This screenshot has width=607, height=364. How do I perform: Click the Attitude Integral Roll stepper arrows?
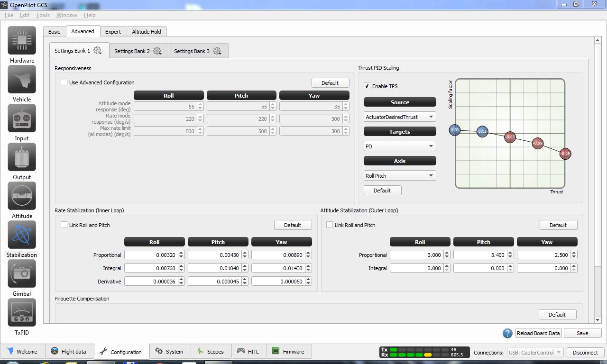point(446,268)
